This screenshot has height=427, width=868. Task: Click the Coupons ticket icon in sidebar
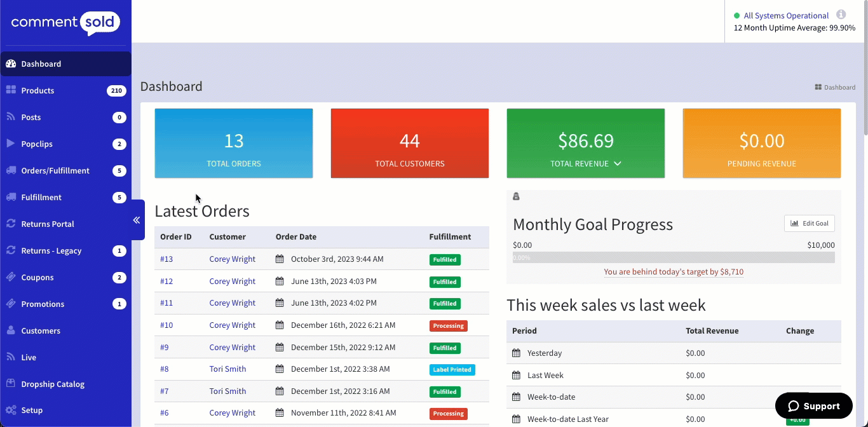point(11,277)
